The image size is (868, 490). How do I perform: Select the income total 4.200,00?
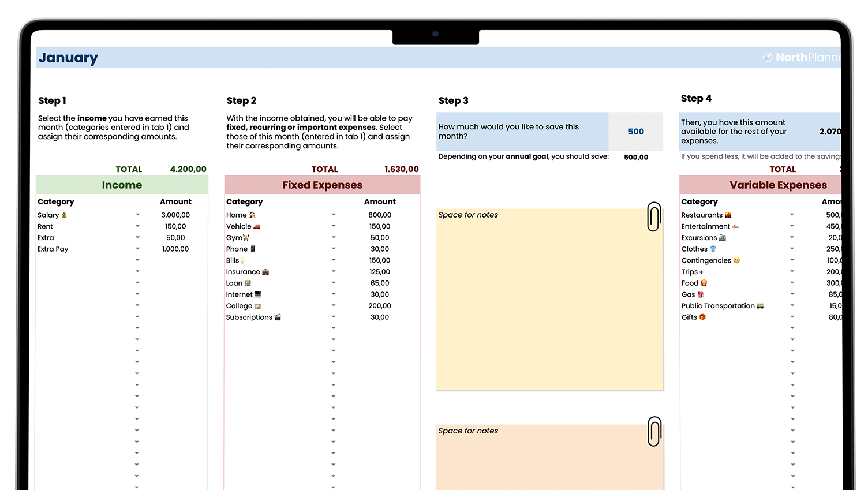tap(188, 169)
